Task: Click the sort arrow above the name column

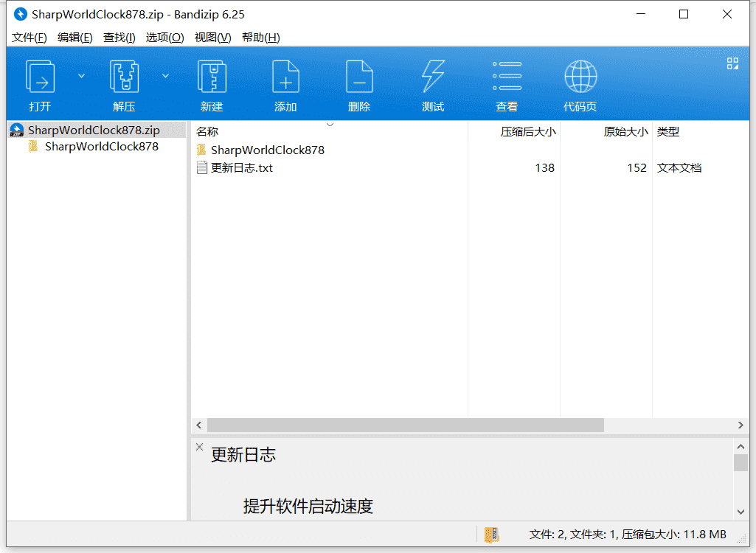Action: coord(330,125)
